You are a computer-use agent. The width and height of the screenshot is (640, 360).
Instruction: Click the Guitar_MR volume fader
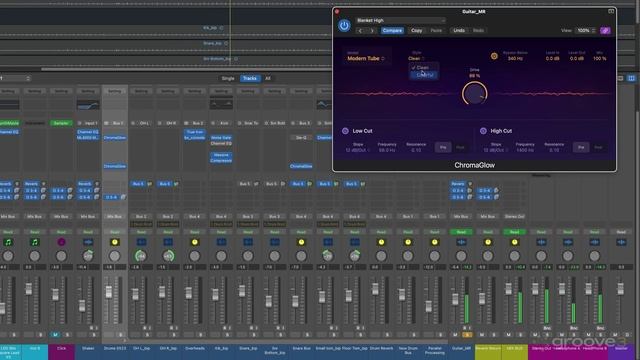[455, 299]
